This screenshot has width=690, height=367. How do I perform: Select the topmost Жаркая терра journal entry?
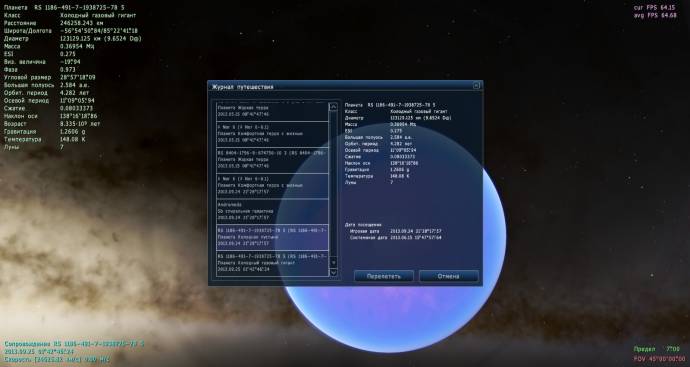[272, 111]
